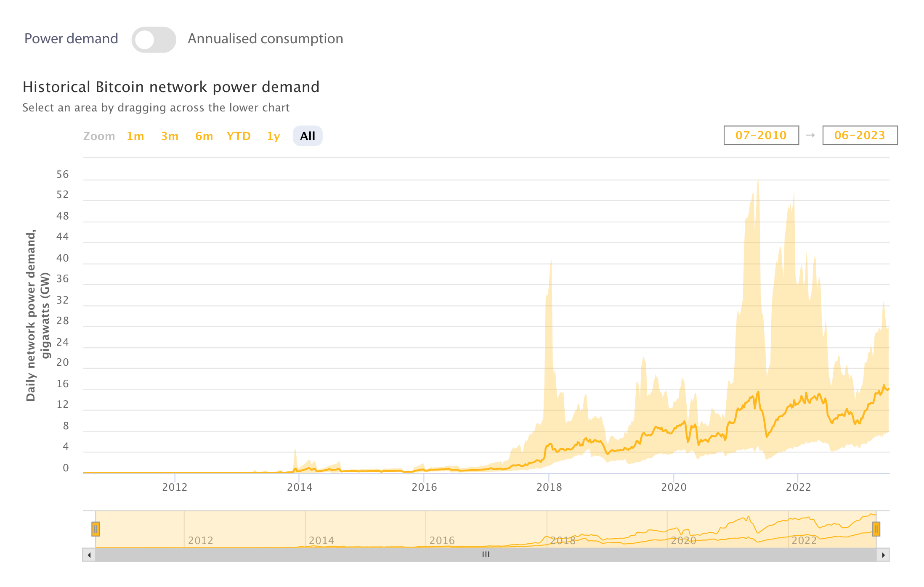Select the 6m zoom range
The width and height of the screenshot is (924, 587).
click(204, 136)
